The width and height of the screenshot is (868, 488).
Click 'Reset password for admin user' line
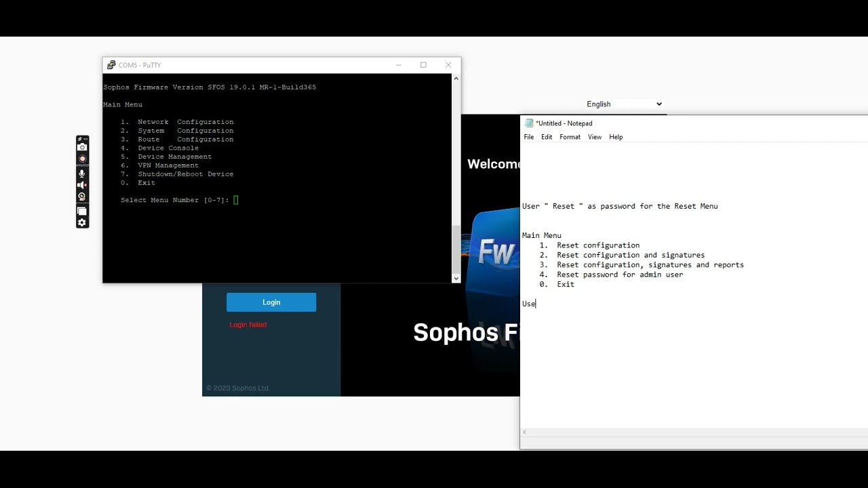(x=611, y=274)
